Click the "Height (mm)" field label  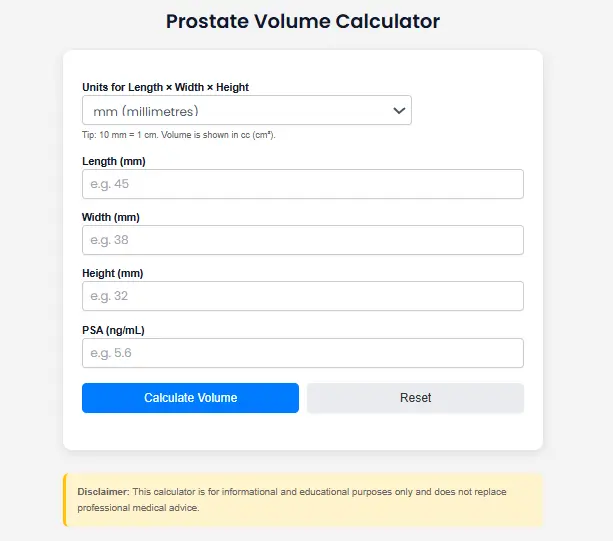click(x=115, y=273)
